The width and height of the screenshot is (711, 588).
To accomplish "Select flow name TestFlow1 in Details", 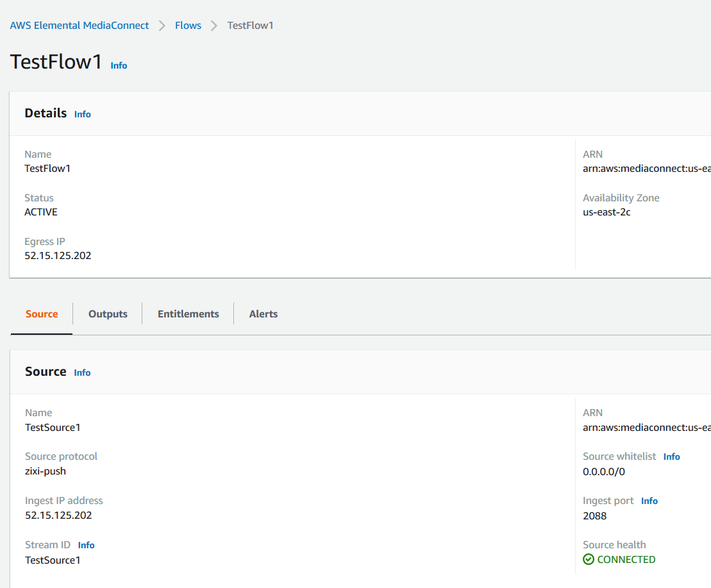I will tap(47, 169).
